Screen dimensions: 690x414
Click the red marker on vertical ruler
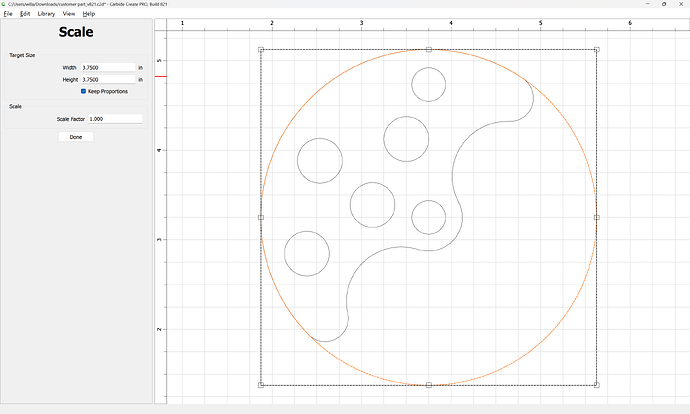(x=160, y=76)
